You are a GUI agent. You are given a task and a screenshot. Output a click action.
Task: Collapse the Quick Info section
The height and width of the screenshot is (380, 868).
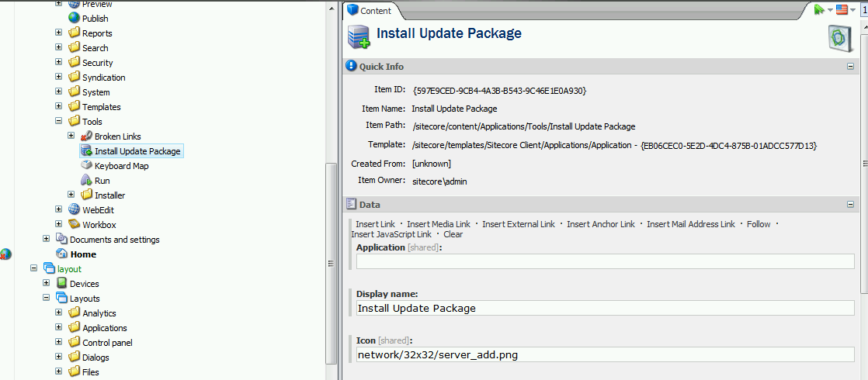[850, 67]
